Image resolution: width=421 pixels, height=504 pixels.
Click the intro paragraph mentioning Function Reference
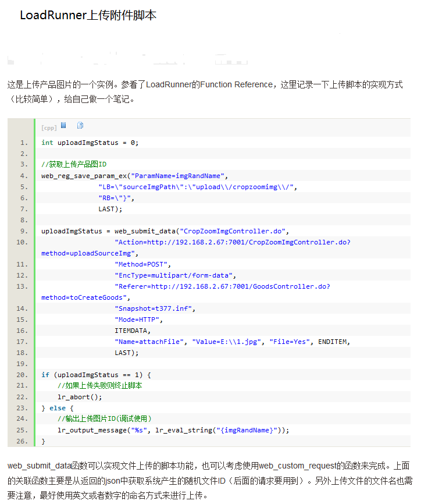(x=205, y=91)
